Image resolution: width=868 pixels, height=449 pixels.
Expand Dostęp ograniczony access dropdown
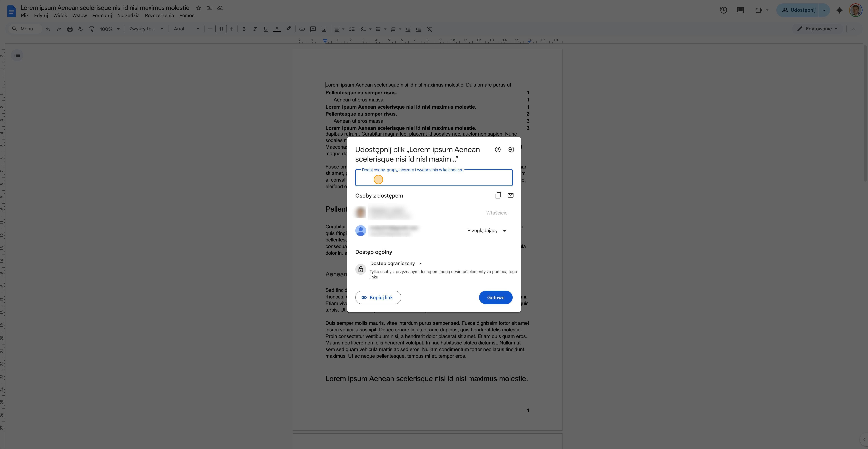(x=396, y=264)
